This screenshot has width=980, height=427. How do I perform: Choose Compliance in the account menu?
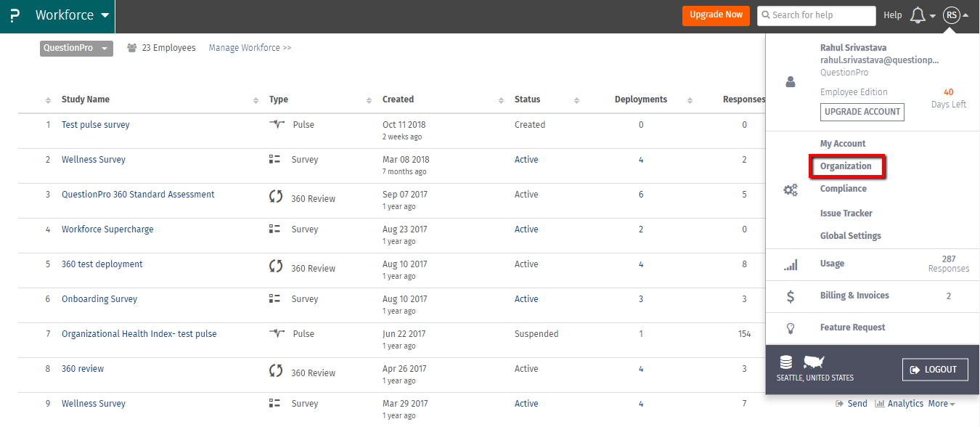tap(843, 189)
